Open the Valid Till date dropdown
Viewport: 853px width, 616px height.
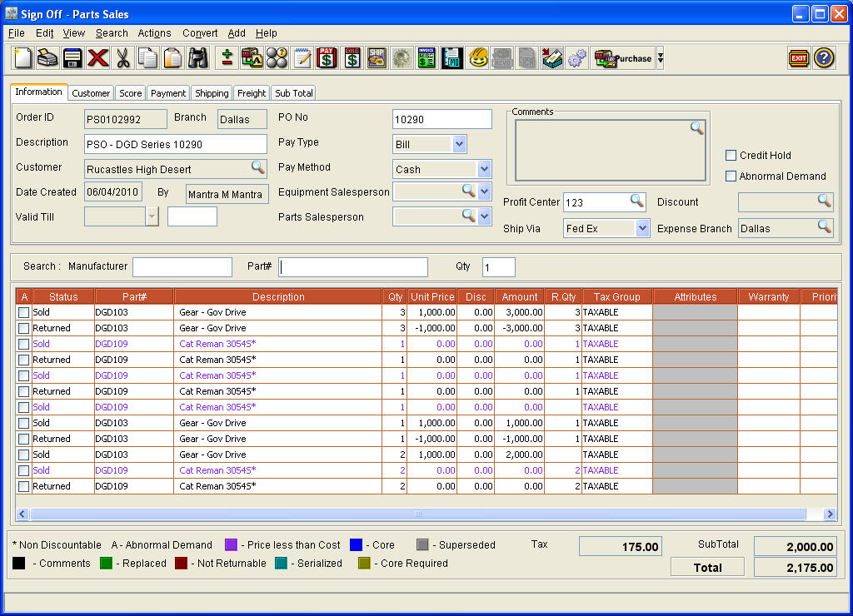click(x=152, y=216)
